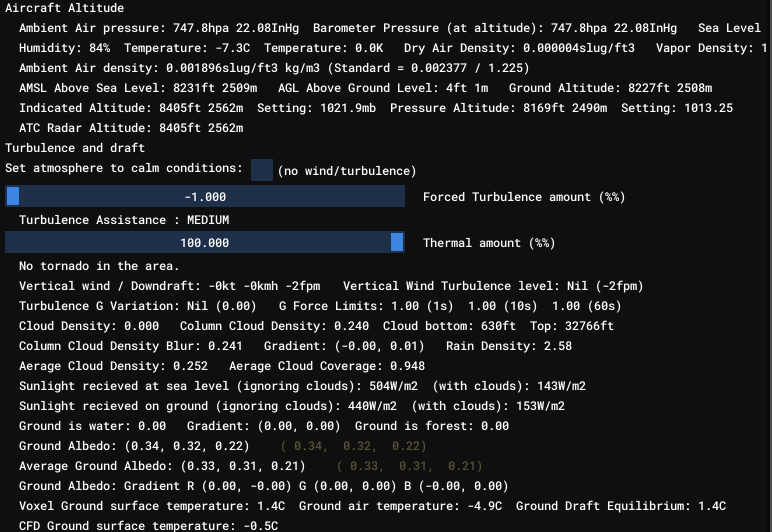Image resolution: width=772 pixels, height=532 pixels.
Task: Click the 'Forced Turbulence amount' label
Action: click(x=523, y=197)
